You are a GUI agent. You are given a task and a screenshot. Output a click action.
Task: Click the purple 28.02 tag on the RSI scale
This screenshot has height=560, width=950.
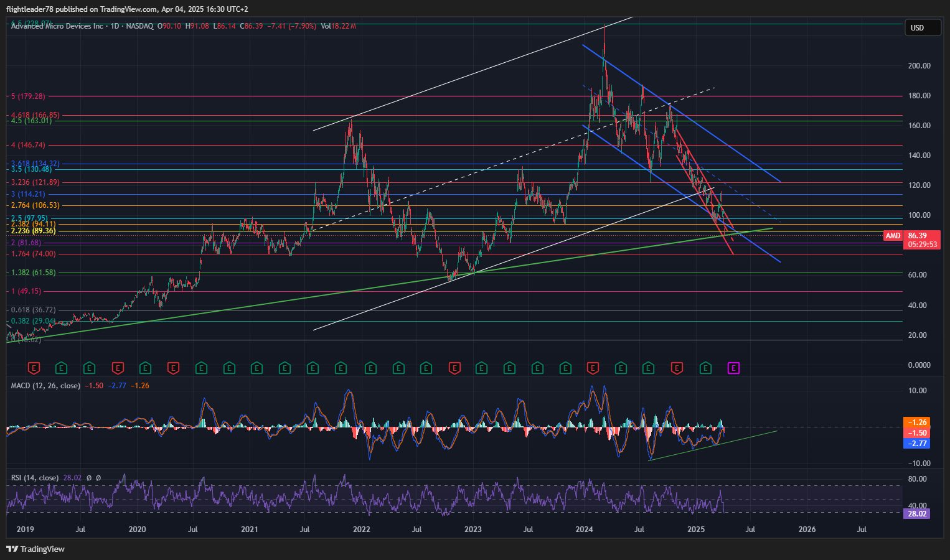[x=917, y=514]
